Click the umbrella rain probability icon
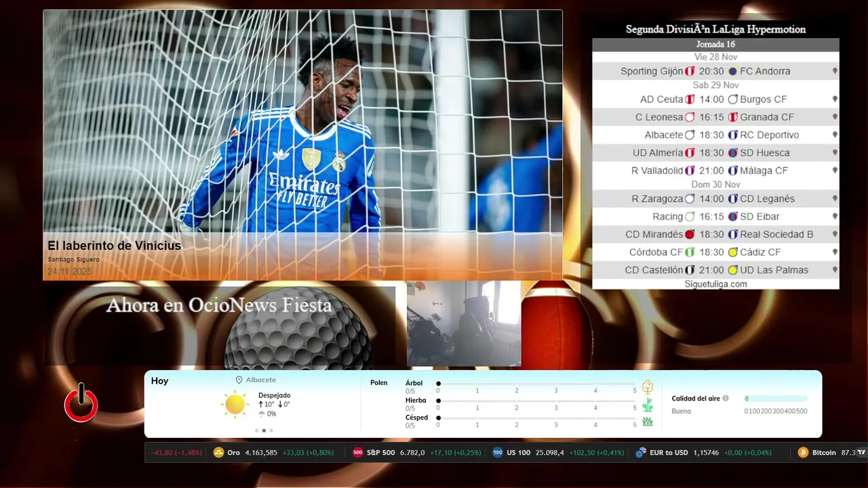This screenshot has width=868, height=488. (262, 413)
